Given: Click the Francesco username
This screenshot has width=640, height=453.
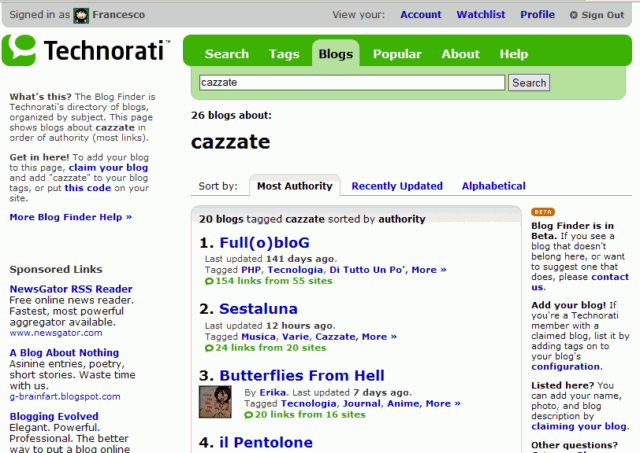Looking at the screenshot, I should click(118, 15).
